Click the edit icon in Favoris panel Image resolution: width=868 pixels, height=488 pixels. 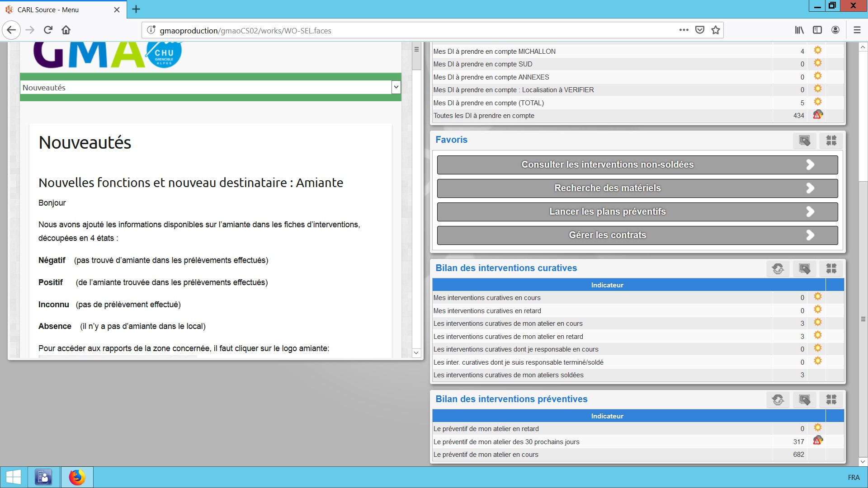(x=805, y=141)
